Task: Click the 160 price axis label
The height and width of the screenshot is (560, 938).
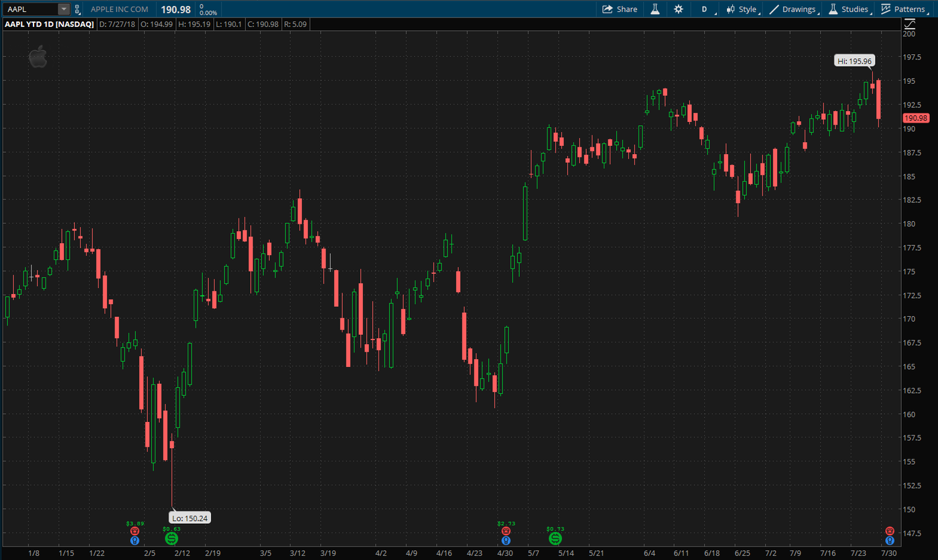Action: [909, 414]
